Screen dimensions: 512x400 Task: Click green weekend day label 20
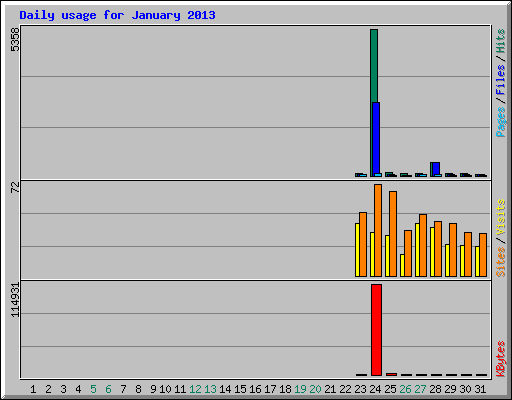pos(315,389)
